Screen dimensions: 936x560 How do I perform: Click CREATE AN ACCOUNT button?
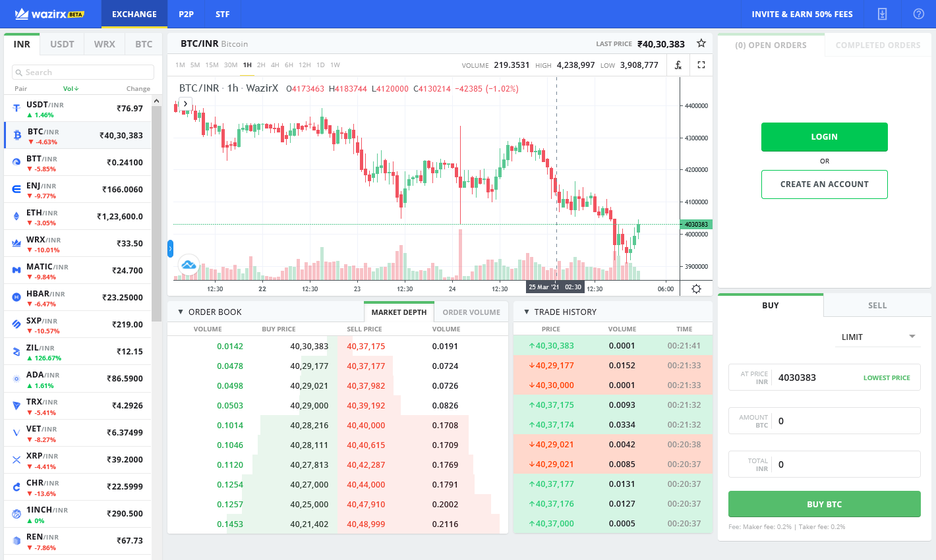pos(824,184)
